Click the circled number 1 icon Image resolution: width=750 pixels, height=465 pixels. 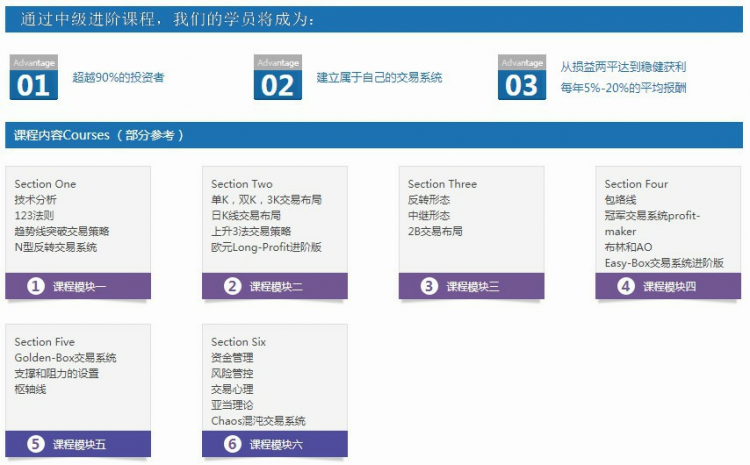pyautogui.click(x=36, y=287)
